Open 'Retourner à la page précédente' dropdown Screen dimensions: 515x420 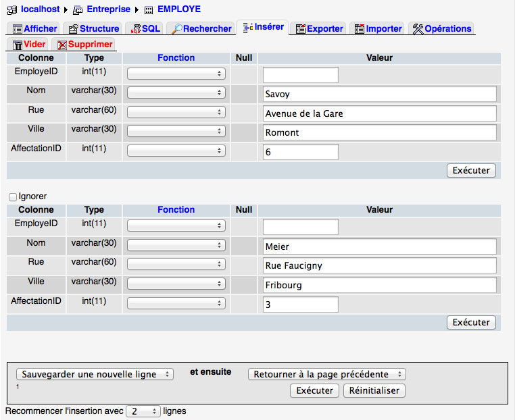pyautogui.click(x=327, y=374)
